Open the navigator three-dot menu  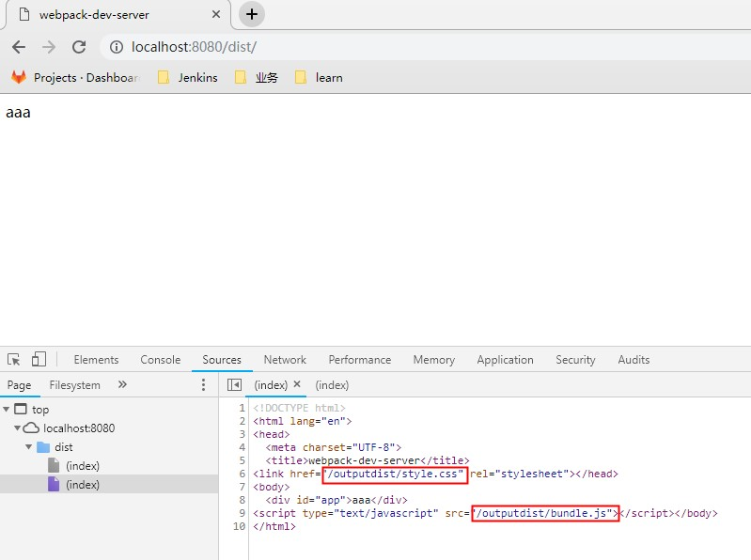click(x=204, y=385)
